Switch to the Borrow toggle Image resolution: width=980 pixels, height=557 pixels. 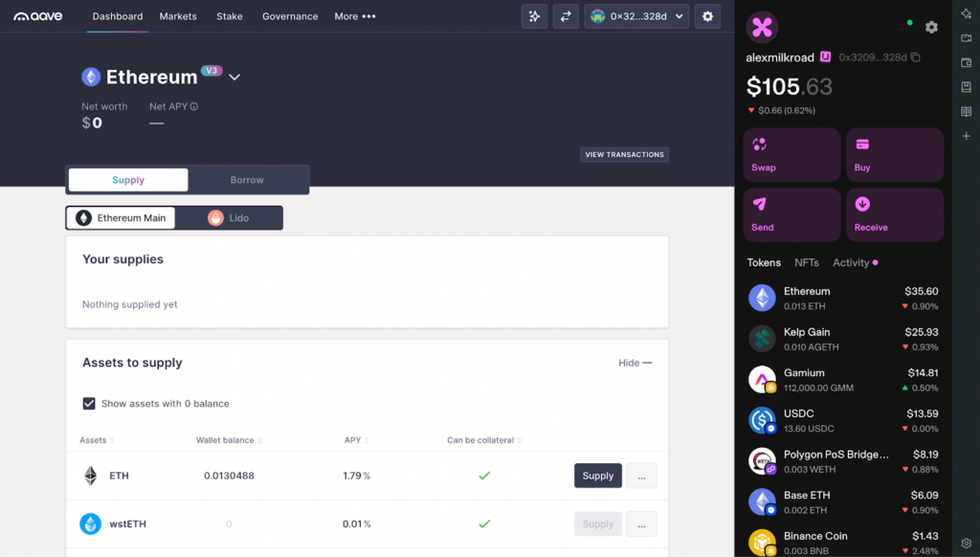point(247,180)
